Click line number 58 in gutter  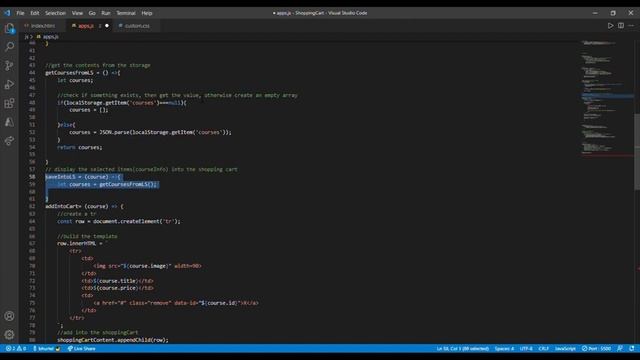click(x=32, y=177)
